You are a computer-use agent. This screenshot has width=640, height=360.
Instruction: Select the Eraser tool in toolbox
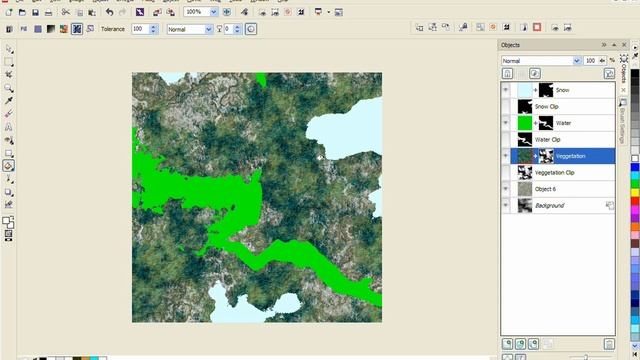9,114
